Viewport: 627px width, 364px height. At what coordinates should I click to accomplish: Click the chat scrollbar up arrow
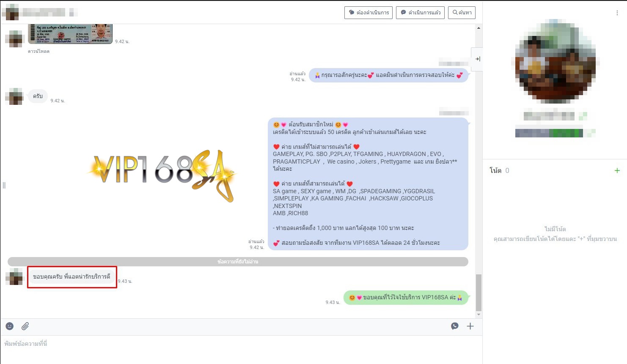(478, 28)
